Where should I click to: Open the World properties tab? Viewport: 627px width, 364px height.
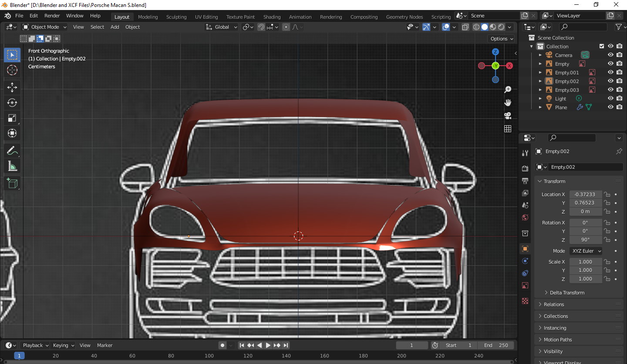click(525, 217)
